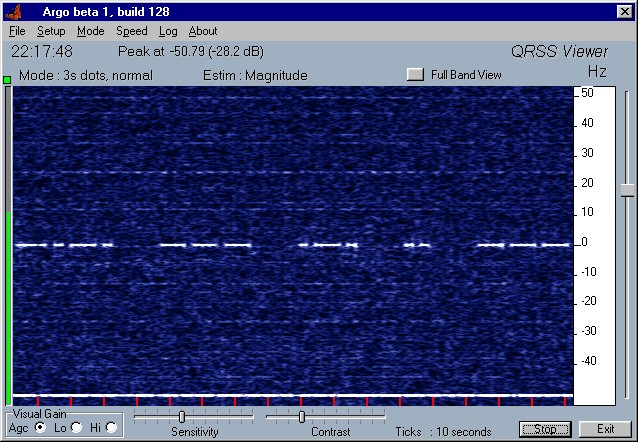Open the Mode menu

point(90,31)
